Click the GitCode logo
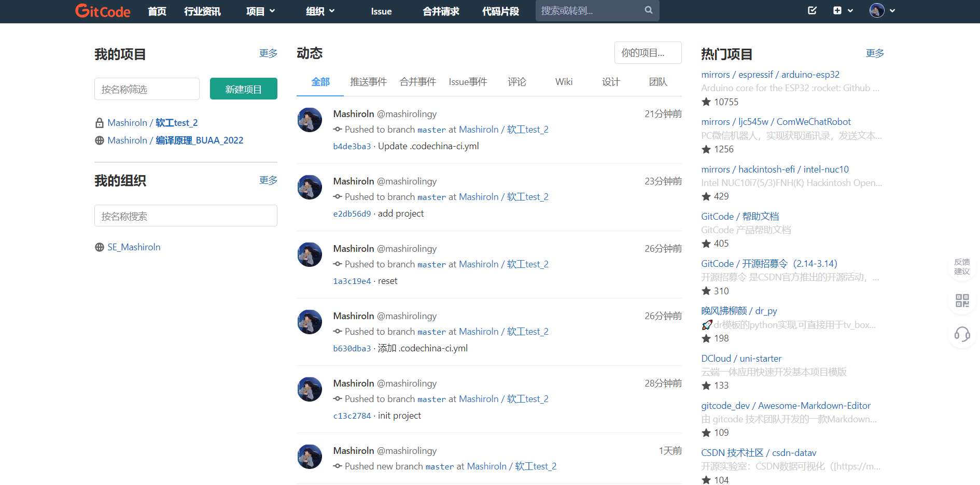 [103, 11]
